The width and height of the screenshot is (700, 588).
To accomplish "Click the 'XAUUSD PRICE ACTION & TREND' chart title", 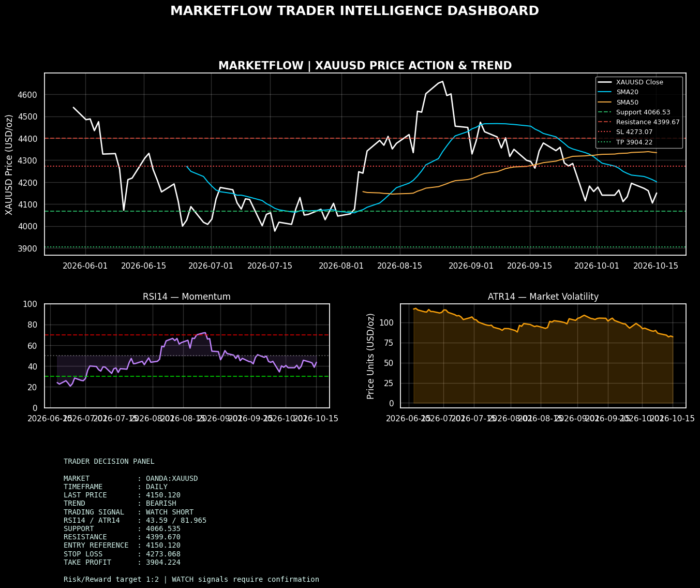I will pyautogui.click(x=365, y=66).
